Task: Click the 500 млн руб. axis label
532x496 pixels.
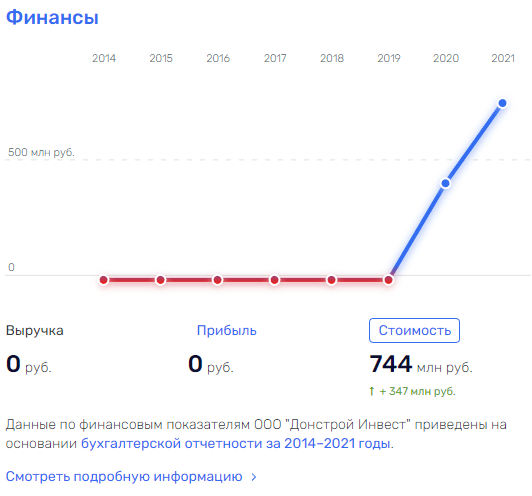Action: point(41,152)
